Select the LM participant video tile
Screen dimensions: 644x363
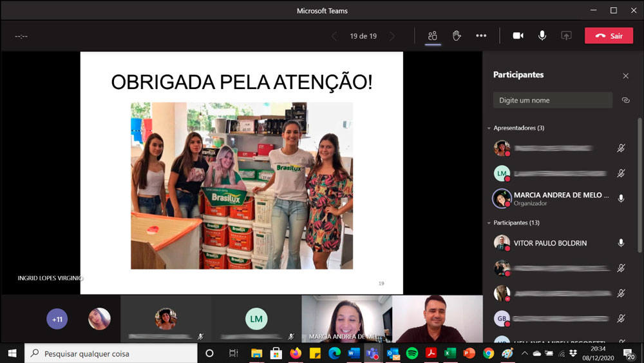[256, 319]
